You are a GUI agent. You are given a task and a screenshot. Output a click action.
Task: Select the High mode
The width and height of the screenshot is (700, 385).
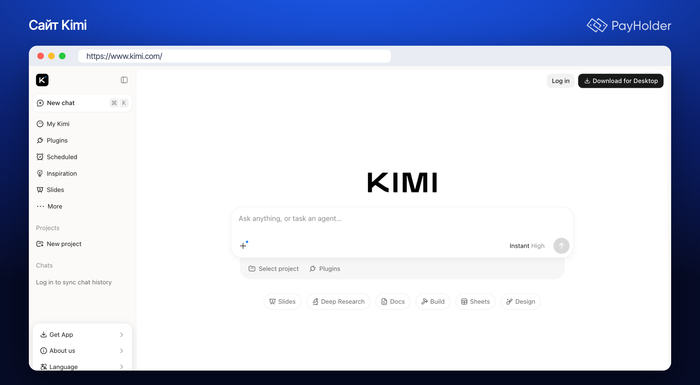tap(538, 246)
